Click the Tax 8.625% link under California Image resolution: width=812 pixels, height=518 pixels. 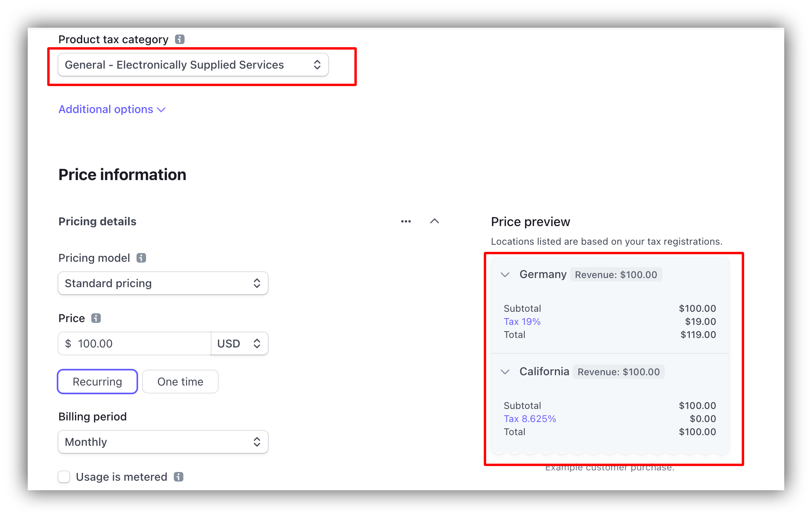click(x=529, y=419)
